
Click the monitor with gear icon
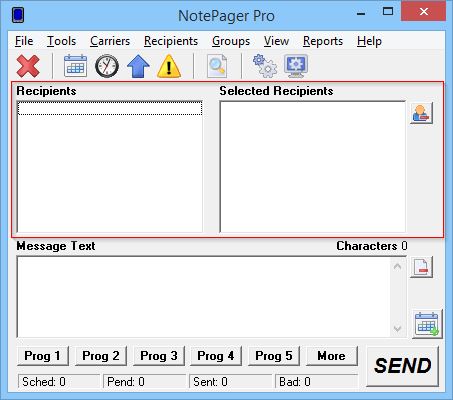click(296, 66)
